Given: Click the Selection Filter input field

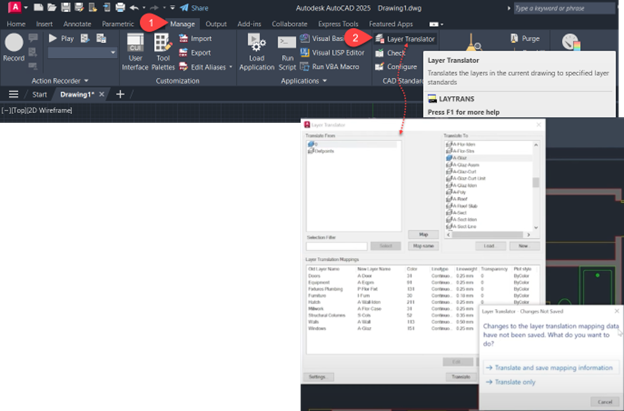Looking at the screenshot, I should pos(337,246).
